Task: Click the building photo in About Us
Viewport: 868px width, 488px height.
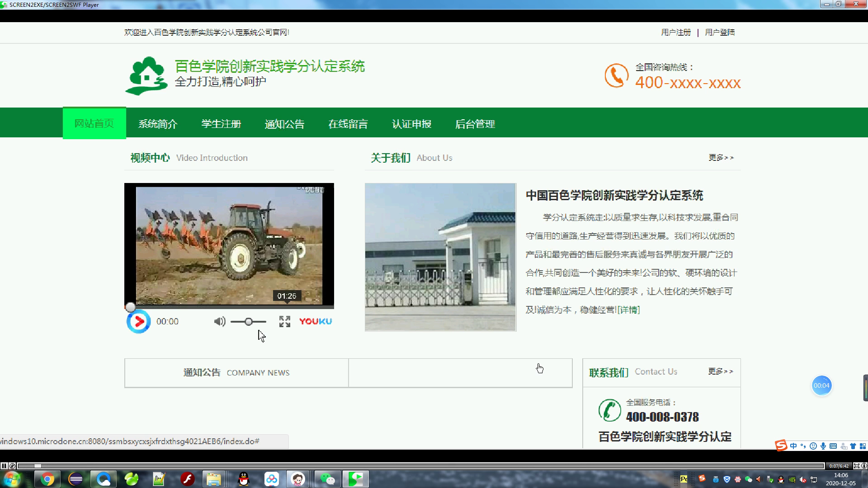Action: (440, 257)
